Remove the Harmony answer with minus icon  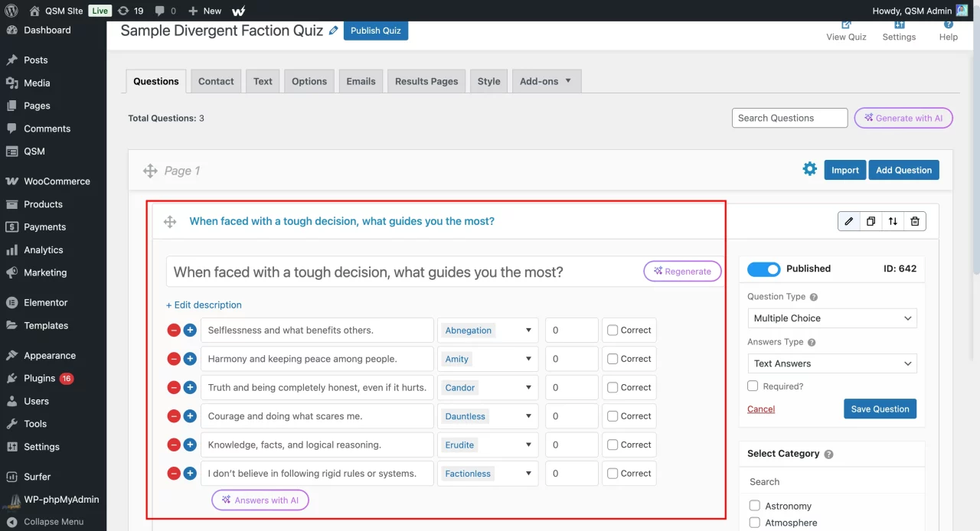(174, 359)
